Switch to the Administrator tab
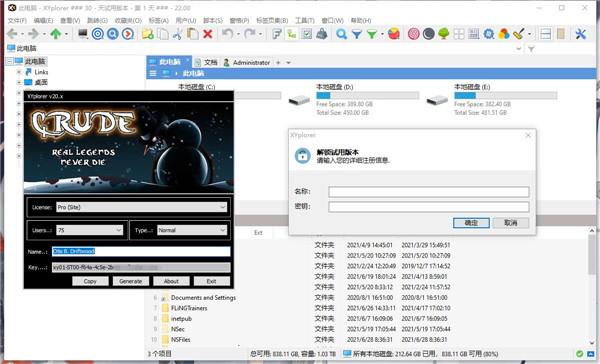This screenshot has width=600, height=364. (247, 62)
